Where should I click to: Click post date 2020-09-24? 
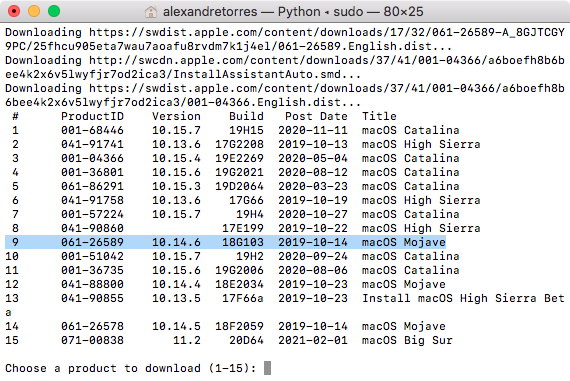tap(313, 256)
